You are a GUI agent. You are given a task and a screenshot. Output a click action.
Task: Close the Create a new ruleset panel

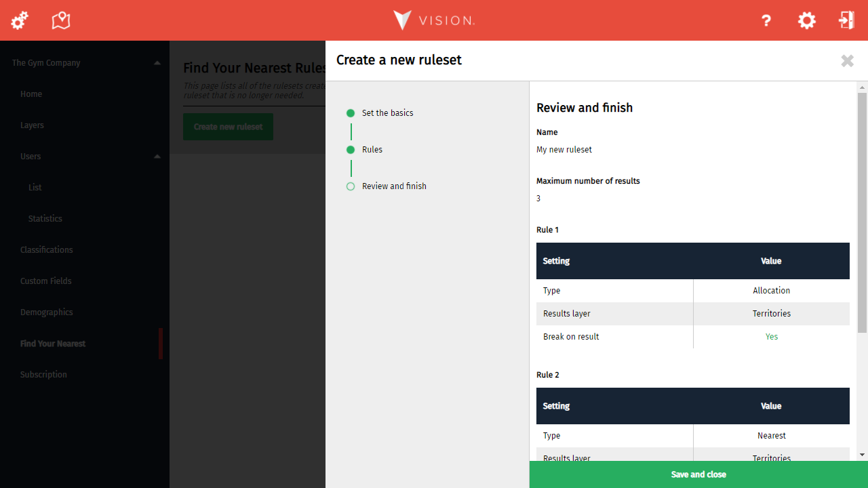point(847,61)
